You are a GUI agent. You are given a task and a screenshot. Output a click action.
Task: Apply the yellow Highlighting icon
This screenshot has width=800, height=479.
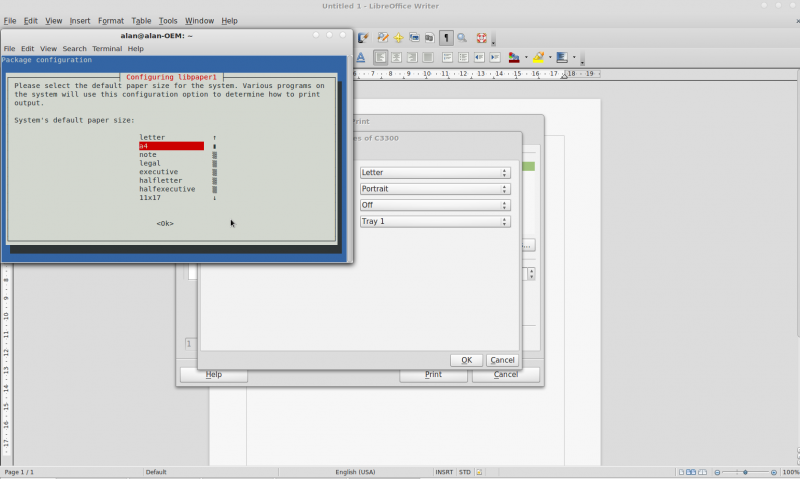(x=538, y=58)
